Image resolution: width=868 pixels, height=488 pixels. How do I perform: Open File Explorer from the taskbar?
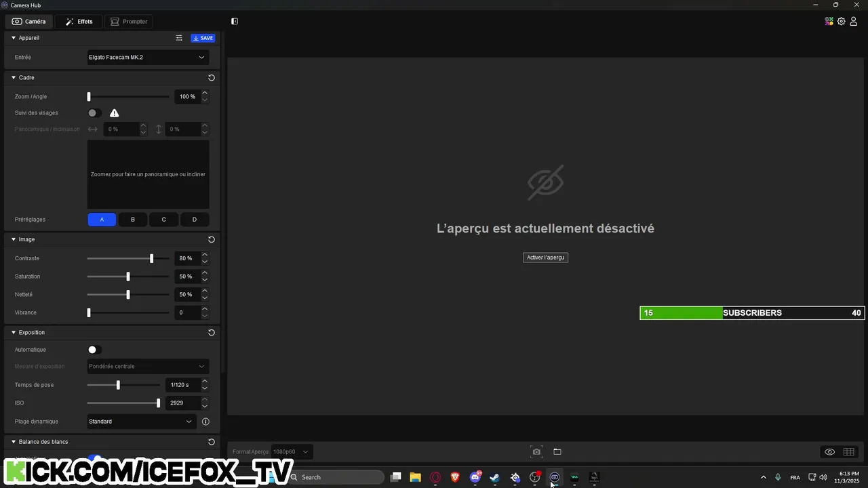(x=416, y=477)
